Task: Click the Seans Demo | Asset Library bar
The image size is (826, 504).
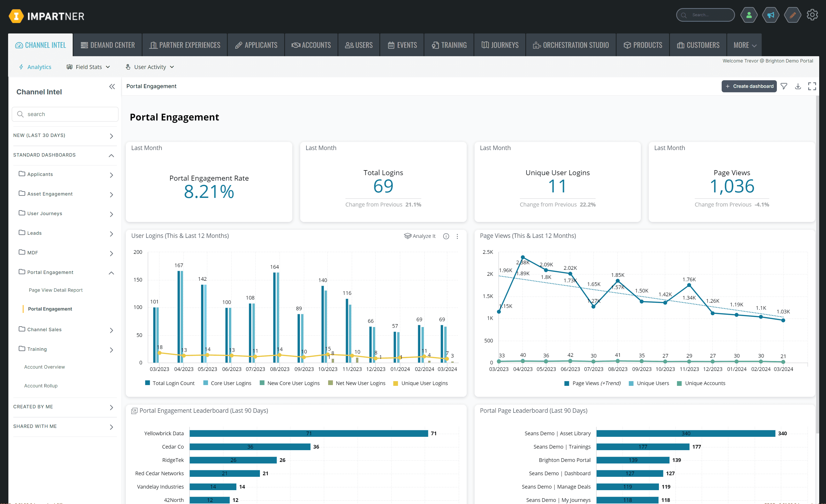Action: [x=686, y=433]
